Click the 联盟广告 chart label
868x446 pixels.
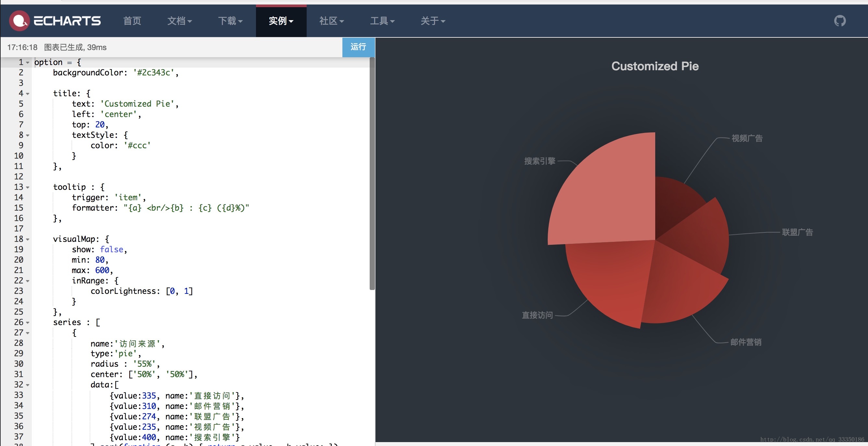(797, 232)
